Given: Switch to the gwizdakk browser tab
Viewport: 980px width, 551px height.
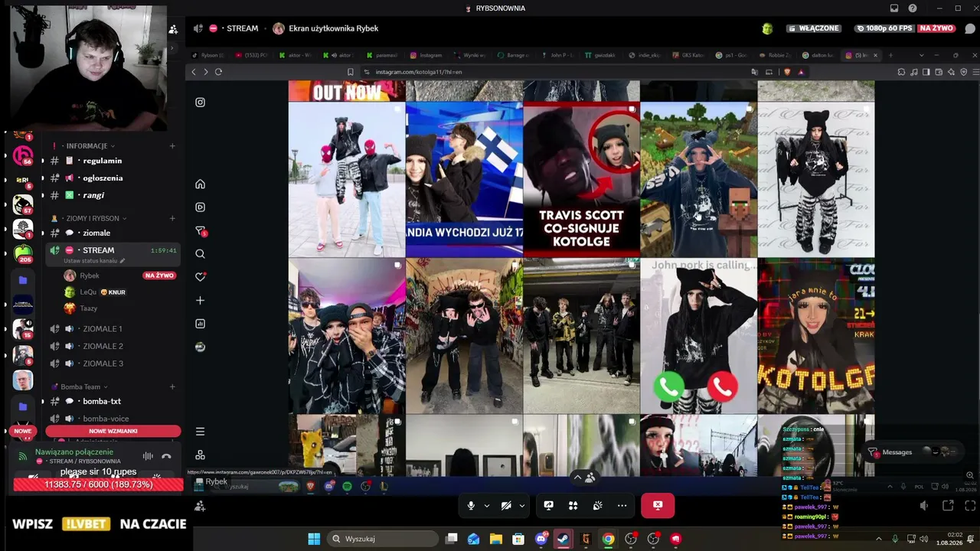Looking at the screenshot, I should [599, 55].
